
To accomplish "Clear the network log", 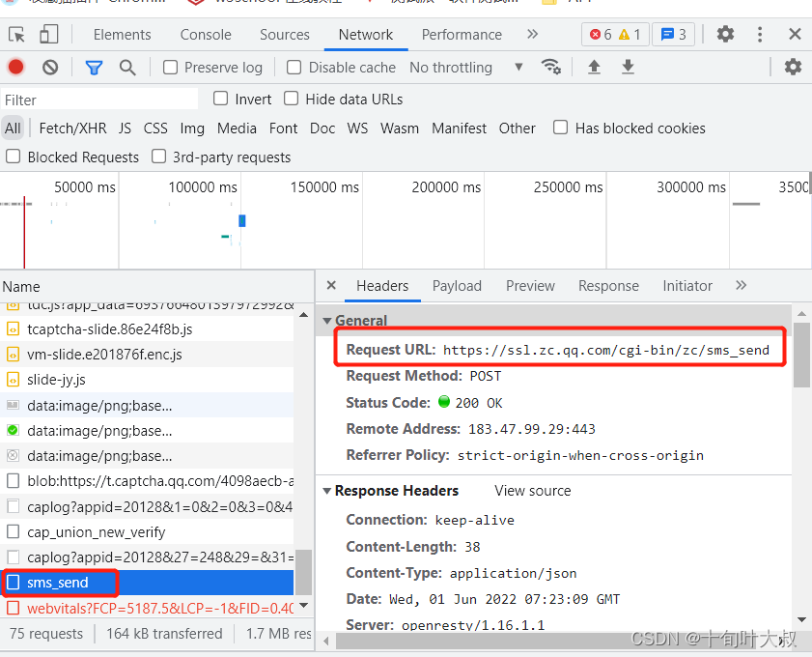I will tap(50, 68).
